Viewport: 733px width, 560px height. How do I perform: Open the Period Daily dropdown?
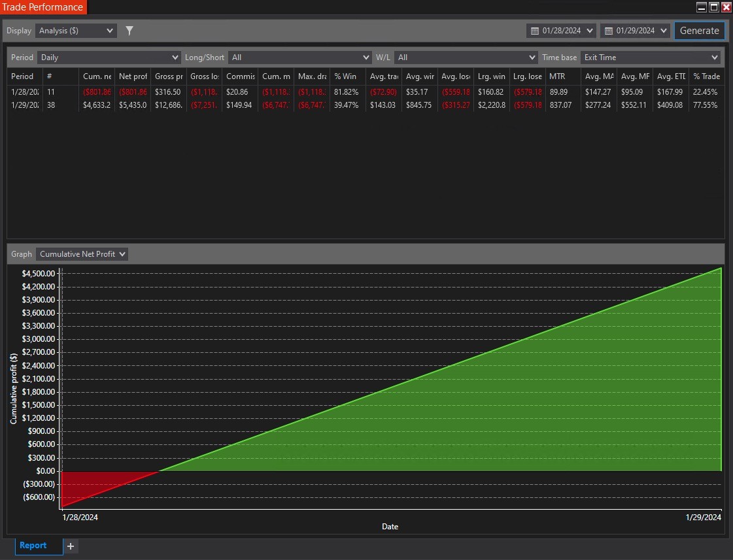coord(109,58)
